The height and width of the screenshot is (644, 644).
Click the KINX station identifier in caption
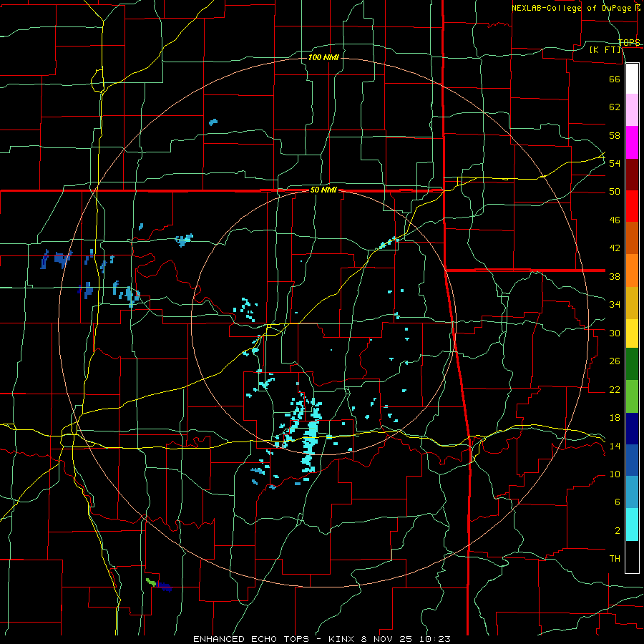pyautogui.click(x=343, y=639)
